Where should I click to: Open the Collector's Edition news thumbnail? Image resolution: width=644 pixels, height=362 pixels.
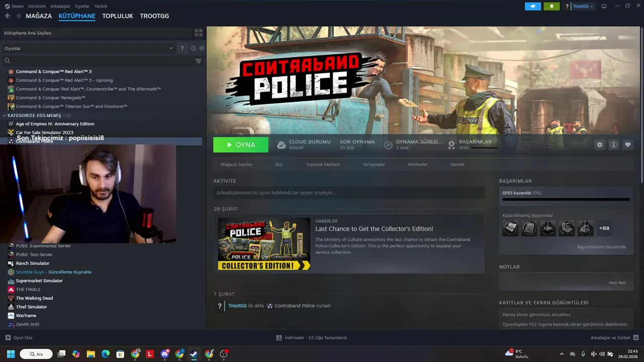pyautogui.click(x=264, y=244)
